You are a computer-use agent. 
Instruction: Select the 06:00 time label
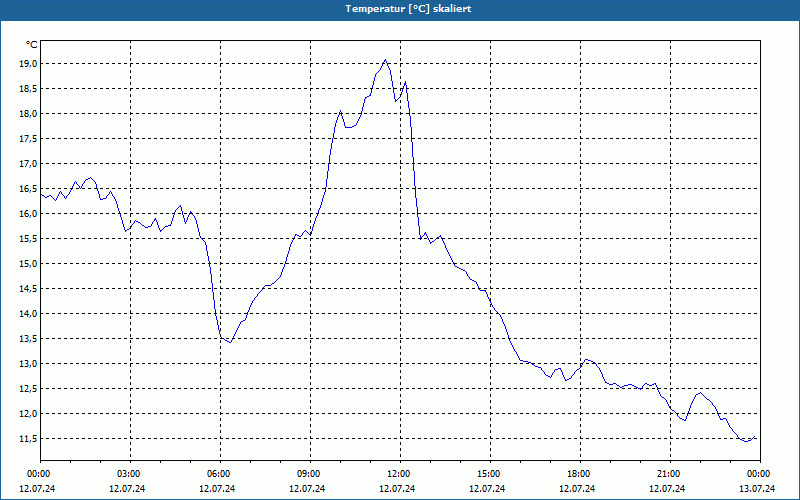tap(218, 474)
